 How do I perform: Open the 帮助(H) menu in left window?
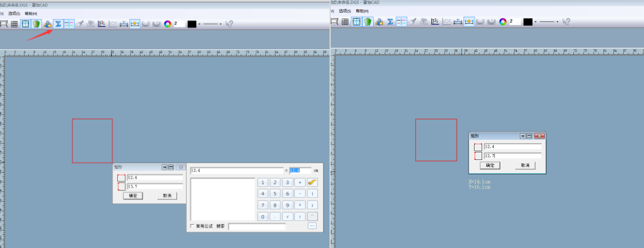[x=30, y=13]
